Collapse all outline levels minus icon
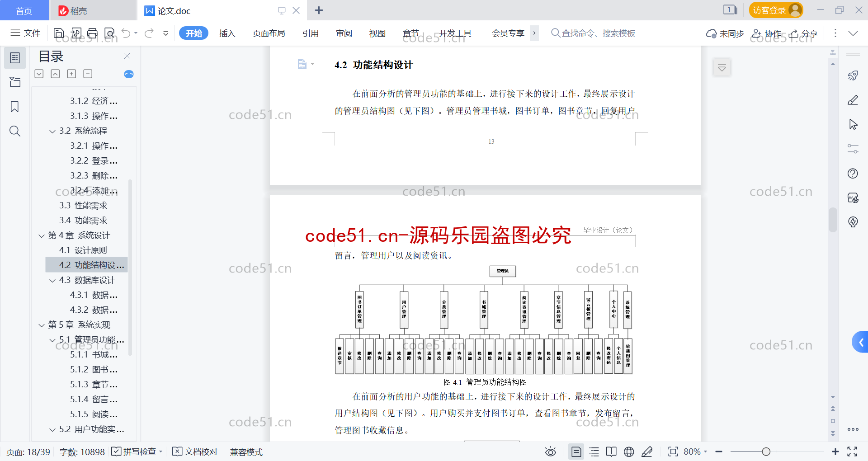 pos(88,74)
